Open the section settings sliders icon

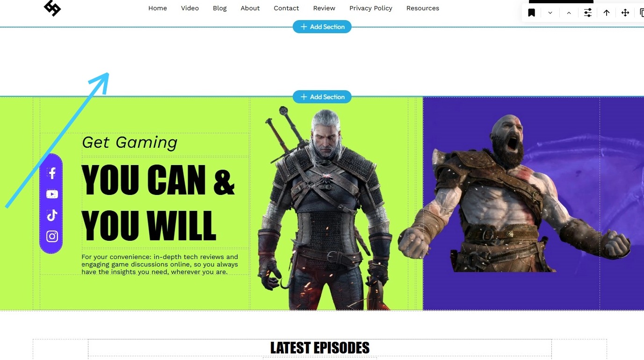coord(588,13)
